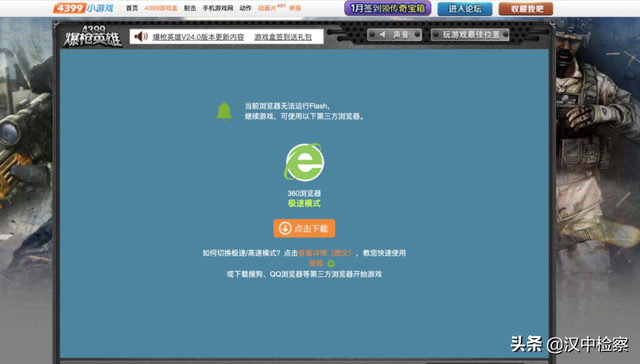Open 动画片 navigation link
Screen dimensions: 640x364
(x=267, y=8)
